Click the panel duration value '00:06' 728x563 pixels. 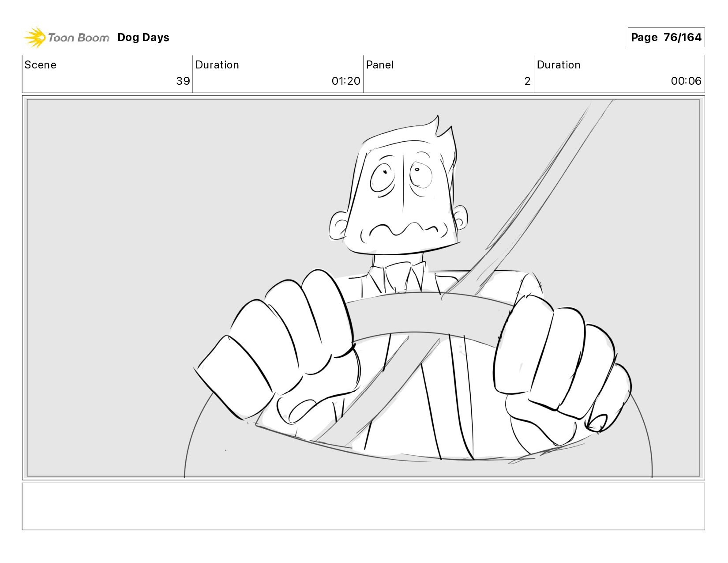tap(686, 81)
